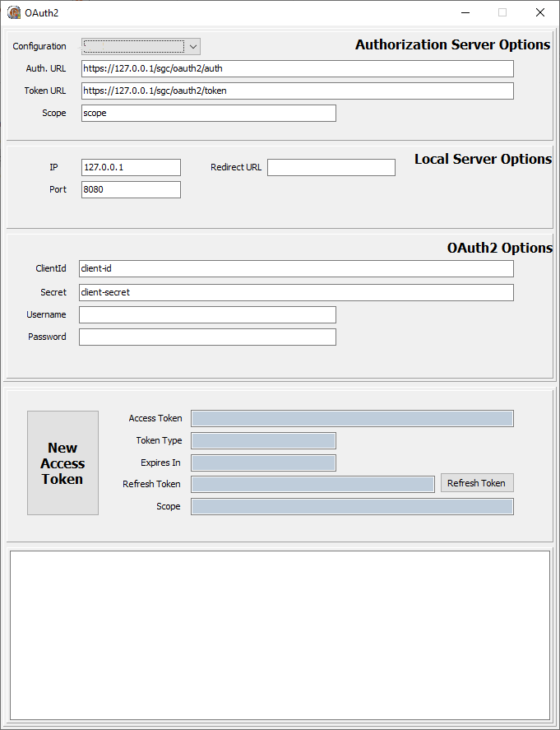Focus the IP address field
The image size is (560, 730).
131,167
